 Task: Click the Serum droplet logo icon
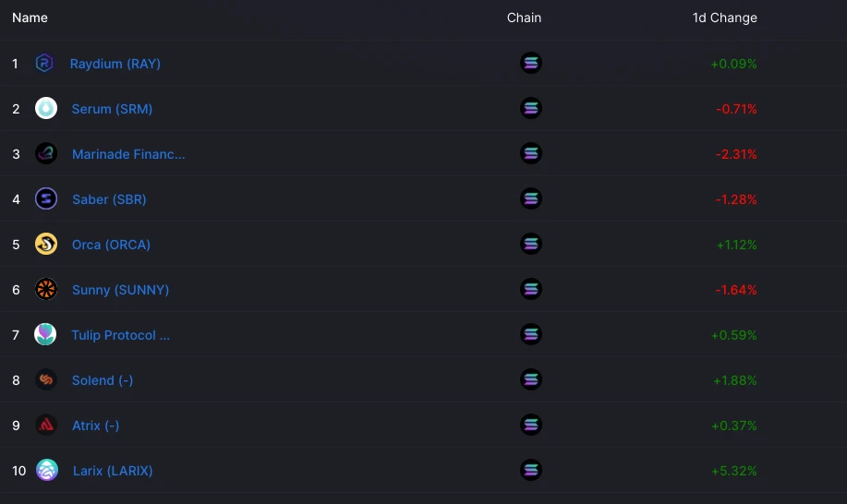pos(46,109)
